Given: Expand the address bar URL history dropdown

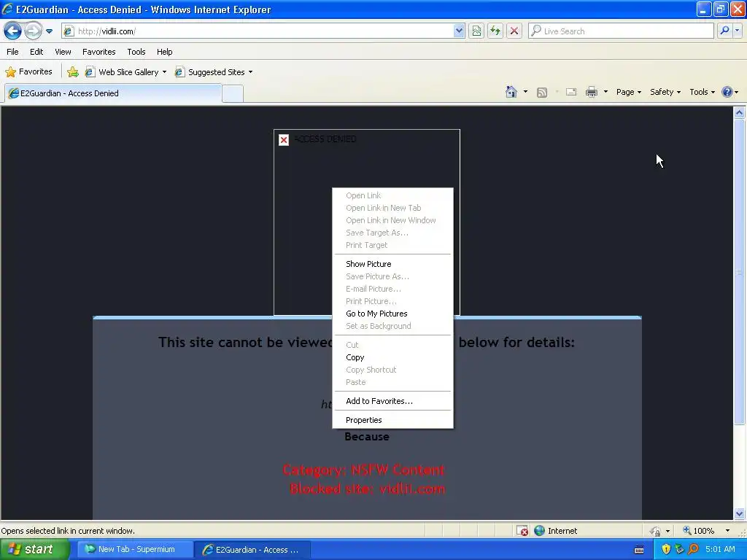Looking at the screenshot, I should click(459, 31).
